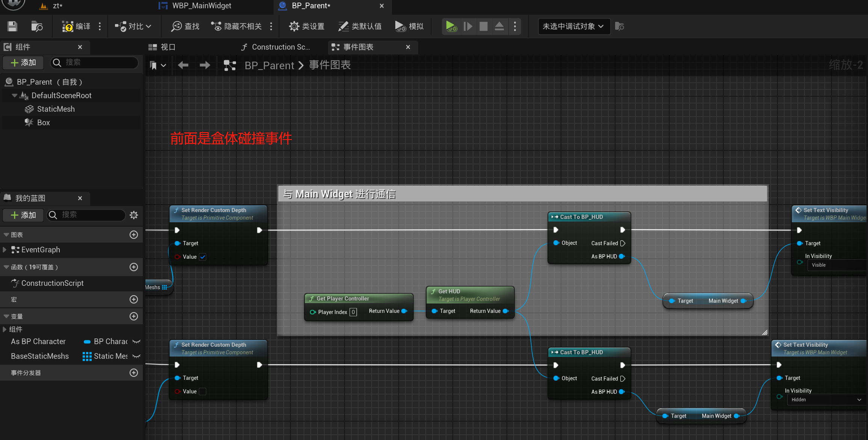Open the My Blueprint settings gear icon
Image resolution: width=868 pixels, height=440 pixels.
pos(134,215)
